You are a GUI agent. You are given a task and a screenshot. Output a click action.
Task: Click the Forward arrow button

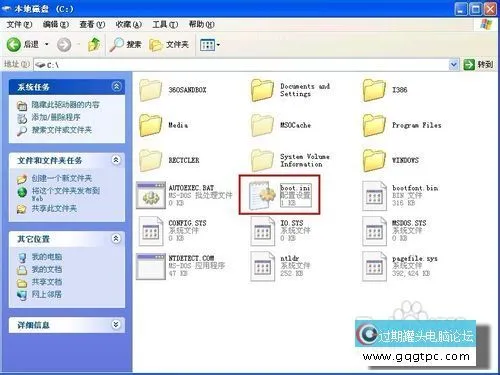[x=64, y=44]
